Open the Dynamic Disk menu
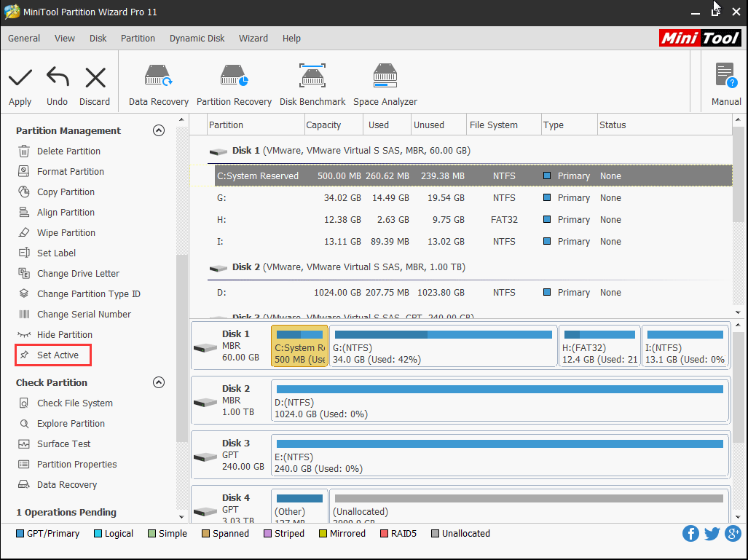This screenshot has width=748, height=560. [197, 38]
